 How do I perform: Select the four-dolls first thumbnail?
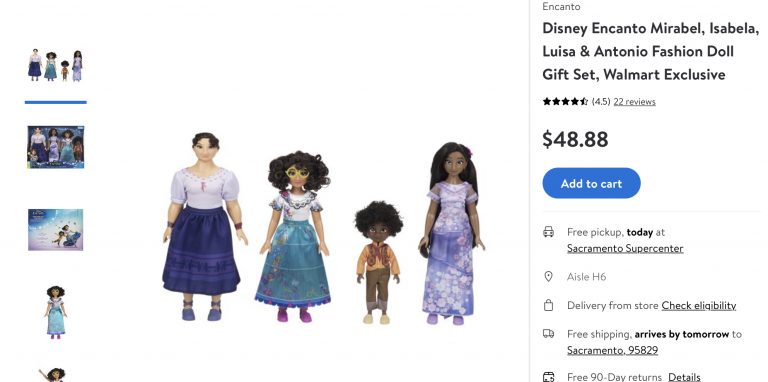coord(56,65)
